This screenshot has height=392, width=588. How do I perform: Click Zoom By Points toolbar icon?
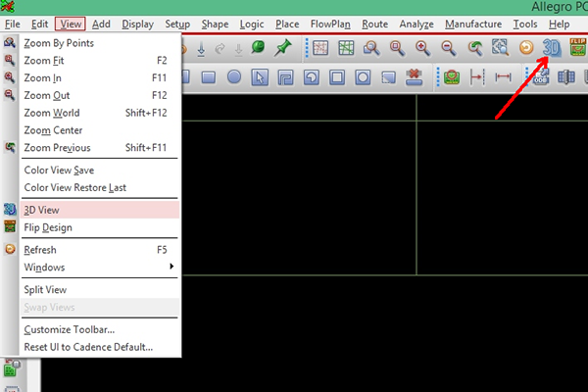point(371,48)
